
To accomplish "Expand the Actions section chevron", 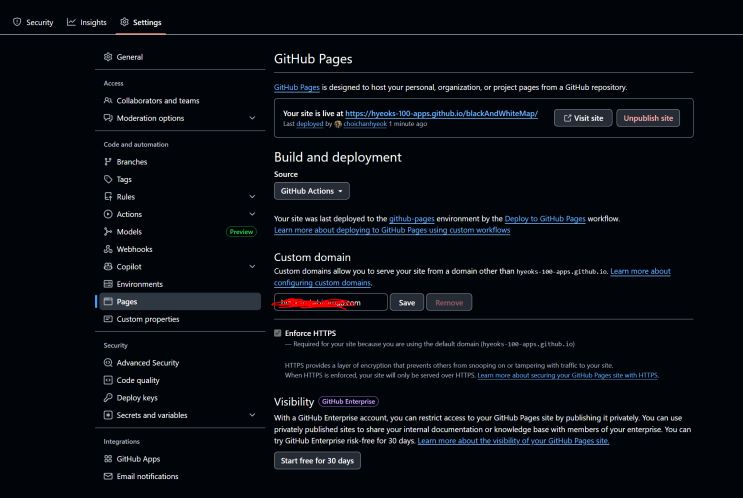I will click(x=253, y=214).
